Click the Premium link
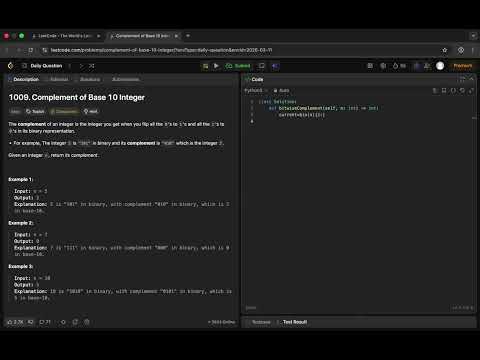The width and height of the screenshot is (480, 360). coord(463,66)
